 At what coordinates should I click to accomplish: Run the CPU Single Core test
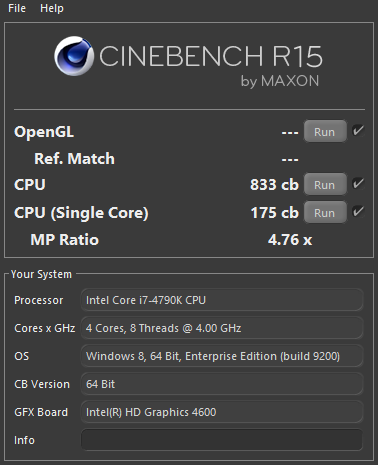coord(325,212)
